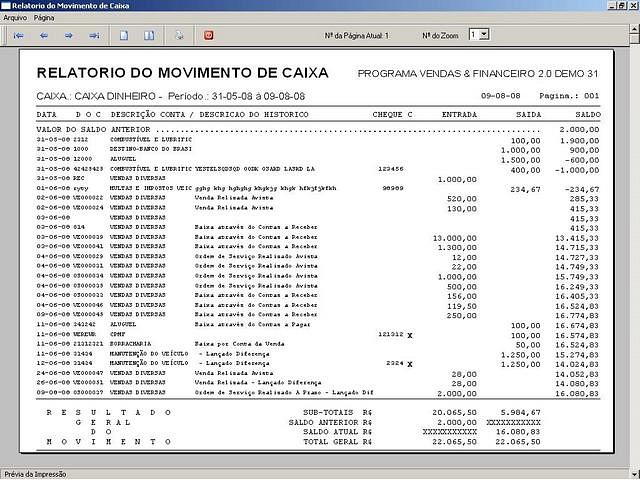Image resolution: width=640 pixels, height=480 pixels.
Task: Open the Arquivo menu
Action: pos(15,18)
